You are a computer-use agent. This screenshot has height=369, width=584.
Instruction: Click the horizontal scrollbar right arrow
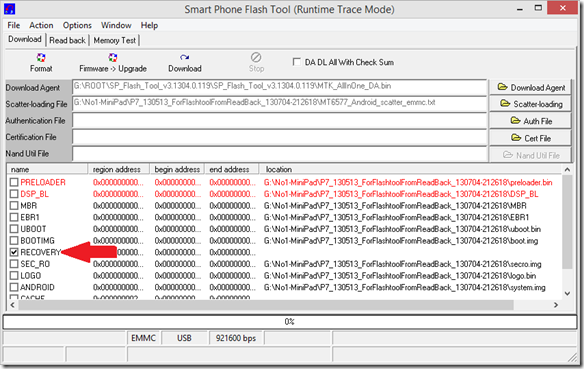tap(556, 305)
